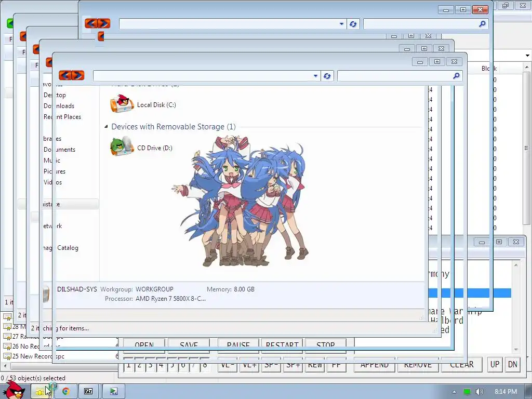Open Music library in the navigation pane

click(x=51, y=161)
